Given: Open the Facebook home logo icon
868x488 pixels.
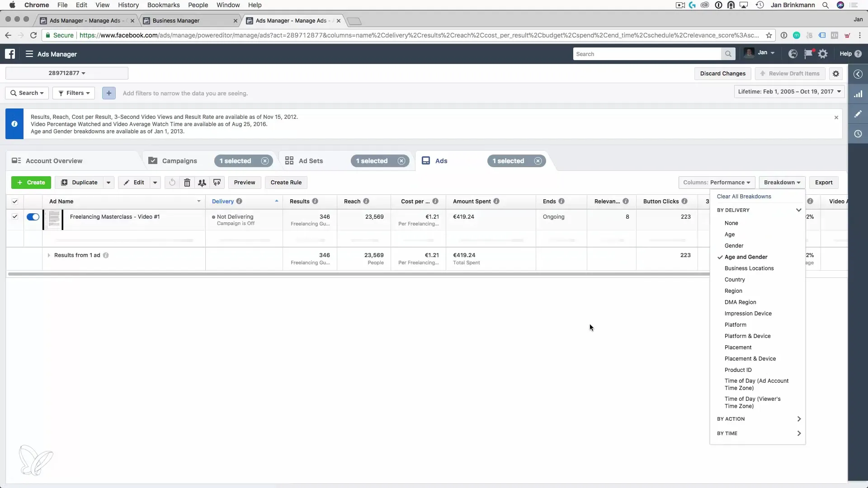Looking at the screenshot, I should click(x=10, y=54).
